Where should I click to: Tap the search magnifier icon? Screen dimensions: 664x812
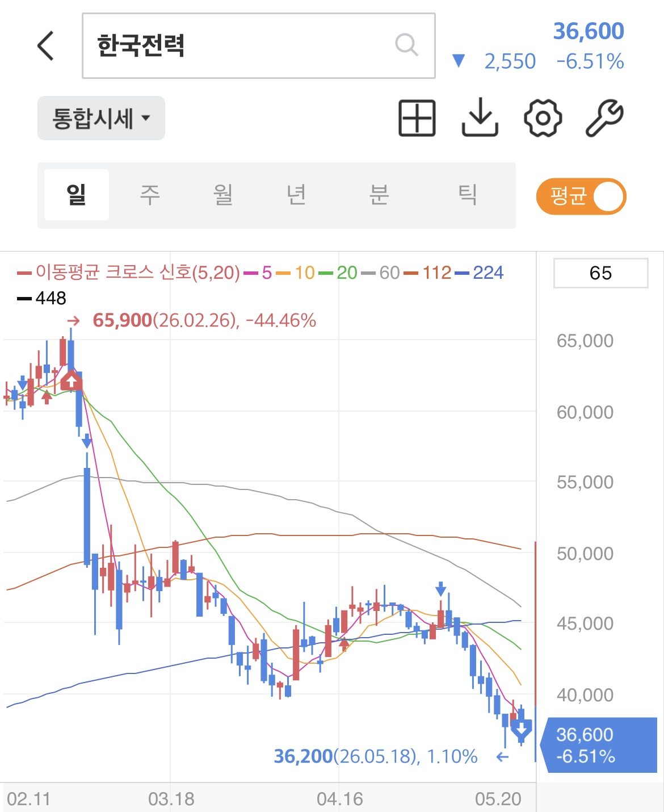pyautogui.click(x=406, y=44)
